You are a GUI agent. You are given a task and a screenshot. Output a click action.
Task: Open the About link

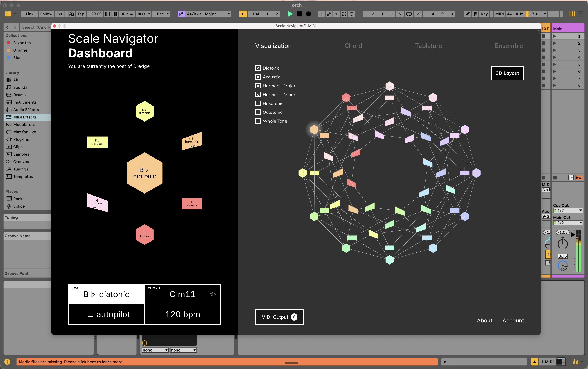click(484, 320)
